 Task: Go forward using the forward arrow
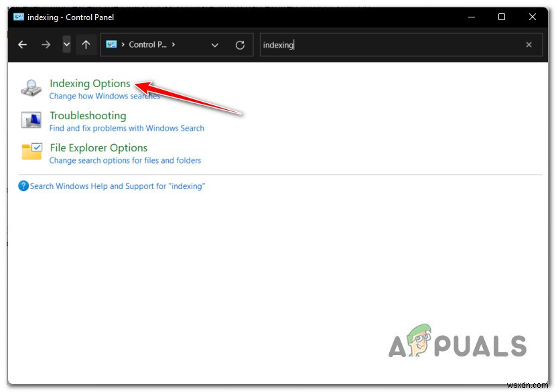pyautogui.click(x=46, y=45)
